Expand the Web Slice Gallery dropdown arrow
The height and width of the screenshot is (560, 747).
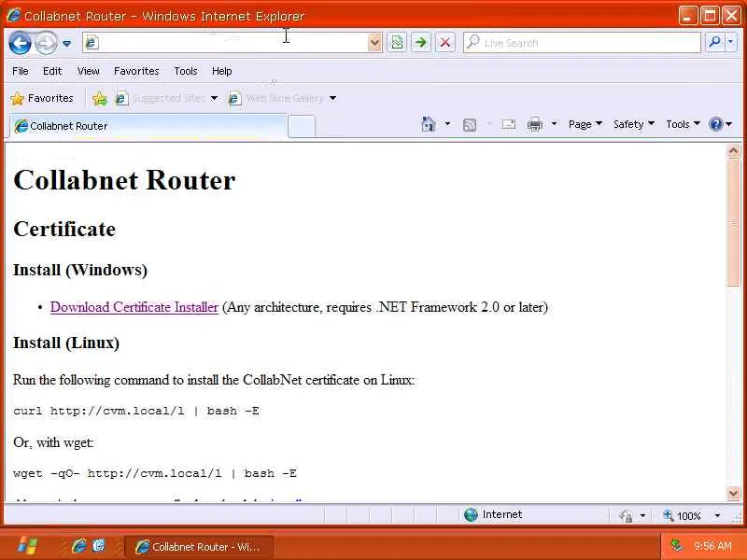point(333,99)
